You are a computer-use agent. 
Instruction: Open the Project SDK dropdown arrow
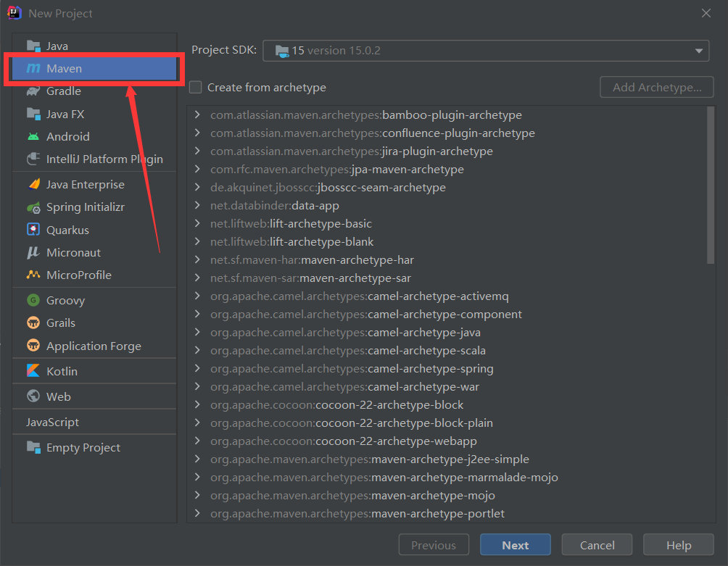coord(699,51)
